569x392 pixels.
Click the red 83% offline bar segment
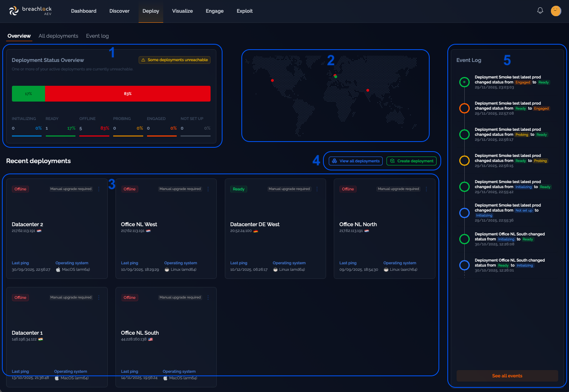128,93
